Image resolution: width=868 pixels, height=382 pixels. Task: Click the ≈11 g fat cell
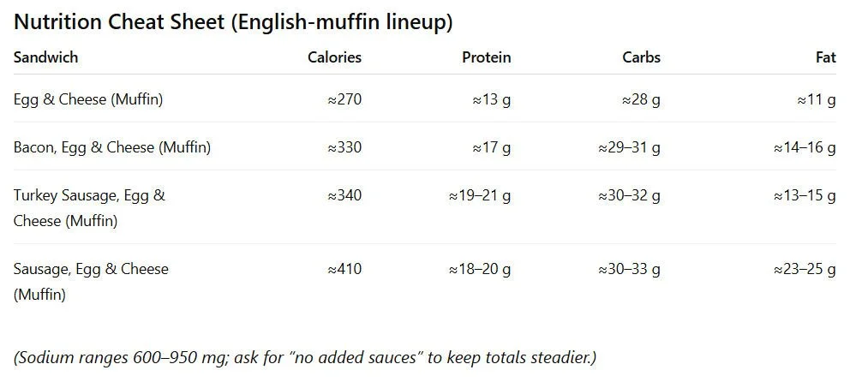click(817, 99)
